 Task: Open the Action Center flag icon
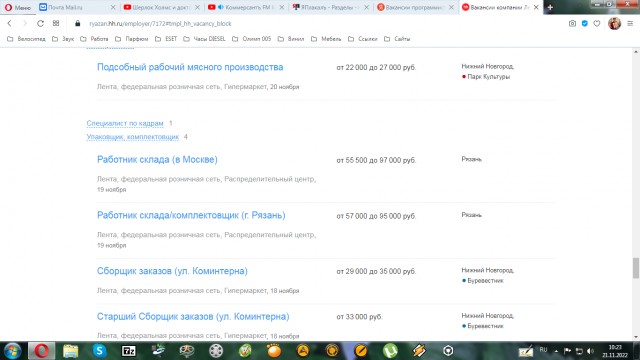point(567,351)
